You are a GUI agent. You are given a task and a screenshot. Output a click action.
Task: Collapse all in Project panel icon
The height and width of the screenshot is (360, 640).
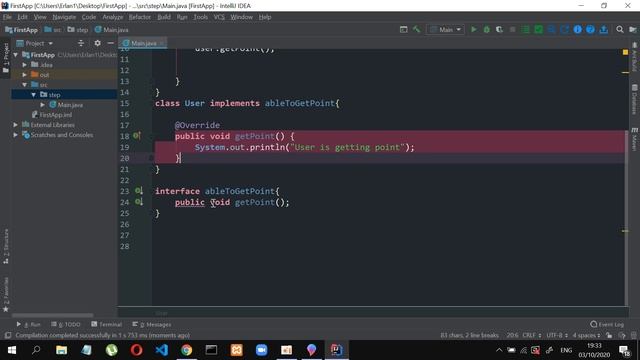[x=81, y=43]
